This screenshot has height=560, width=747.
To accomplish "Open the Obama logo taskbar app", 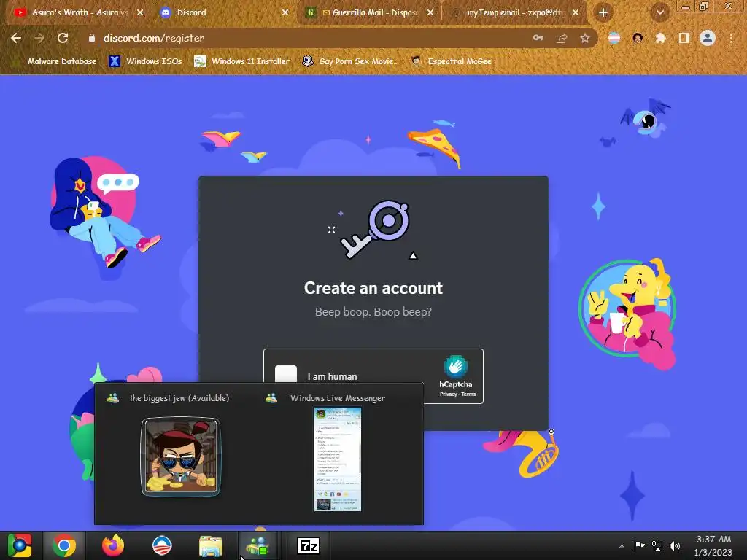I will tap(161, 545).
